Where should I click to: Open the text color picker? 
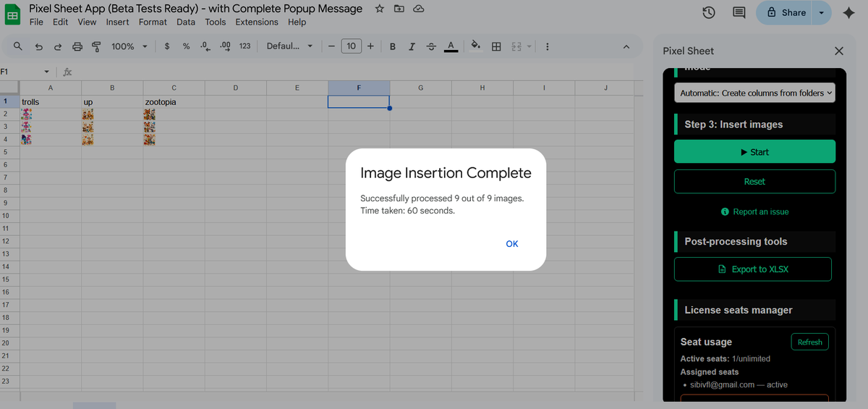(x=450, y=46)
